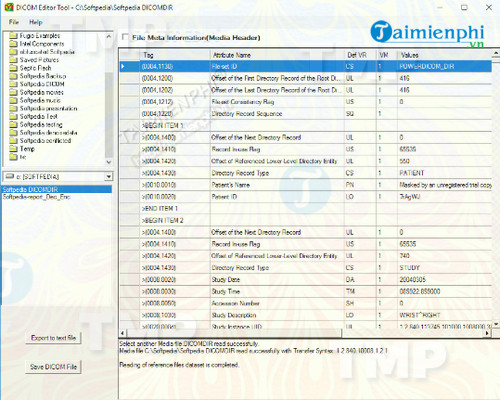Select the File-set Consistency Flag row

pyautogui.click(x=306, y=102)
